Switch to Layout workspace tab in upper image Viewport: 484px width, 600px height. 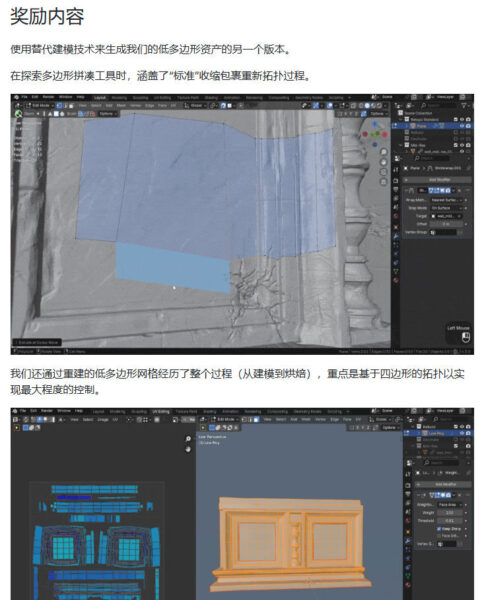[100, 97]
